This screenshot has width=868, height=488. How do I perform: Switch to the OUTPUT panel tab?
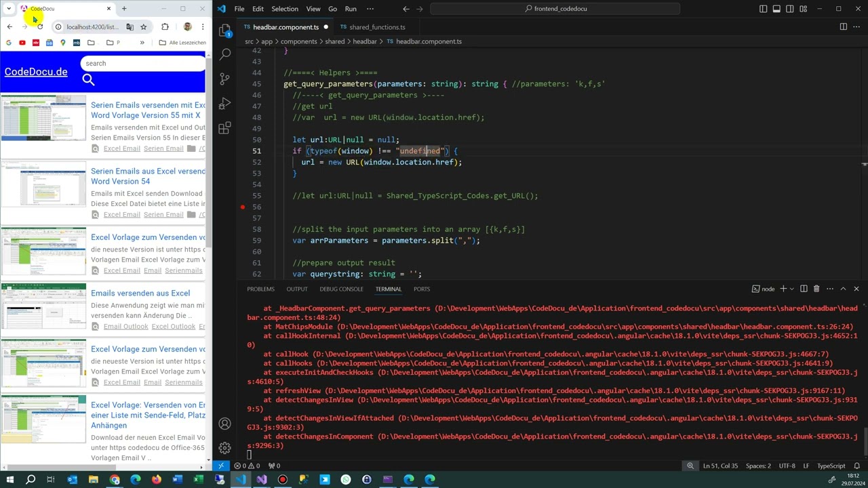click(x=296, y=289)
